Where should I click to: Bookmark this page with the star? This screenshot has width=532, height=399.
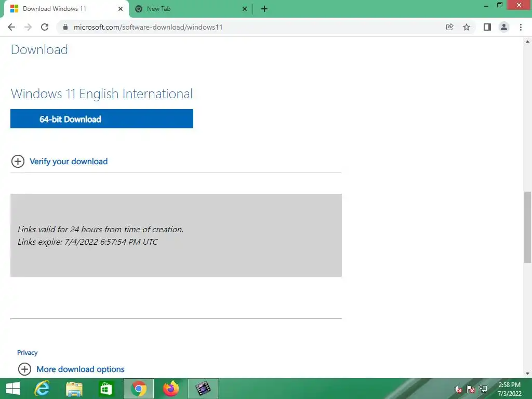(x=467, y=27)
